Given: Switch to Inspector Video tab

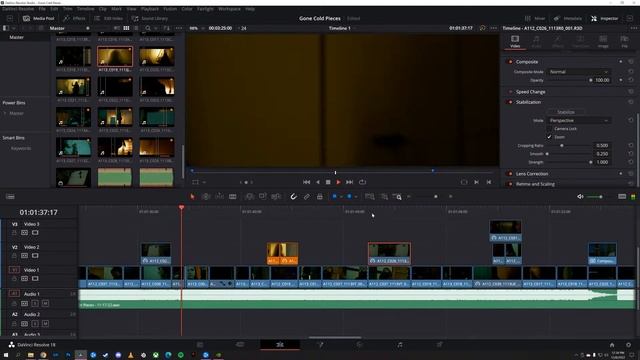Looking at the screenshot, I should [515, 41].
